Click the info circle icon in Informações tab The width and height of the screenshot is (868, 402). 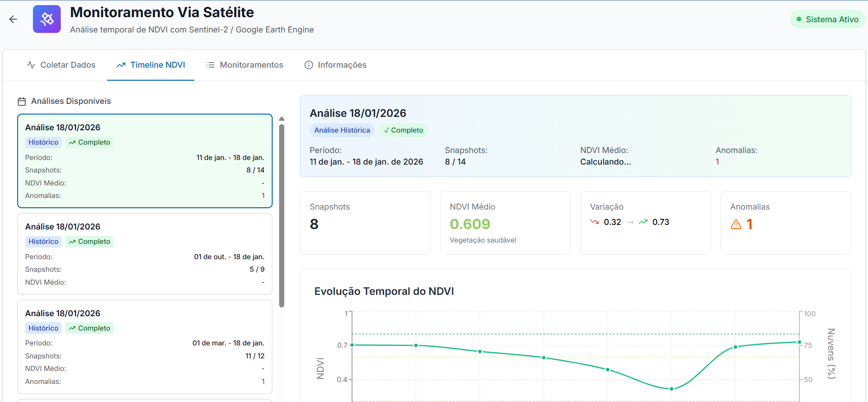point(309,65)
